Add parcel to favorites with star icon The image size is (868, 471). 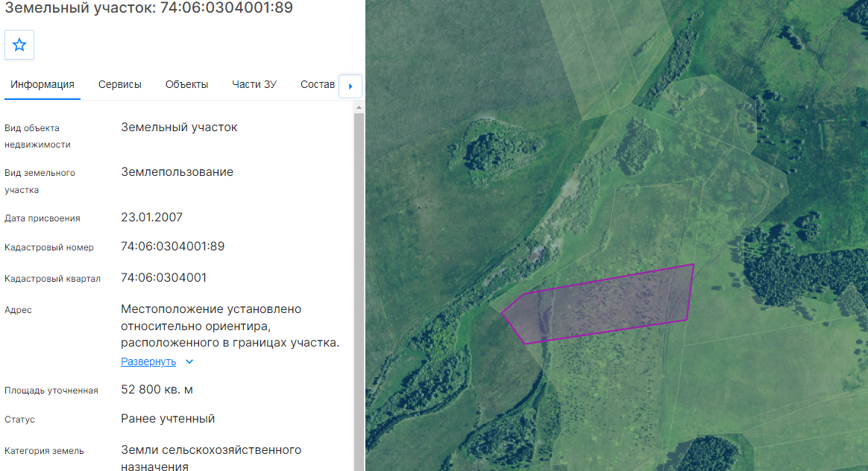[x=19, y=45]
